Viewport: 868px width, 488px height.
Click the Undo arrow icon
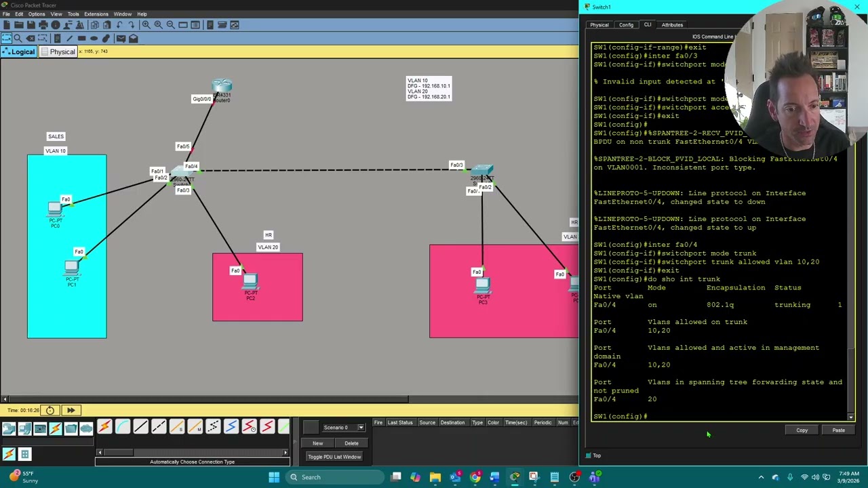[119, 25]
